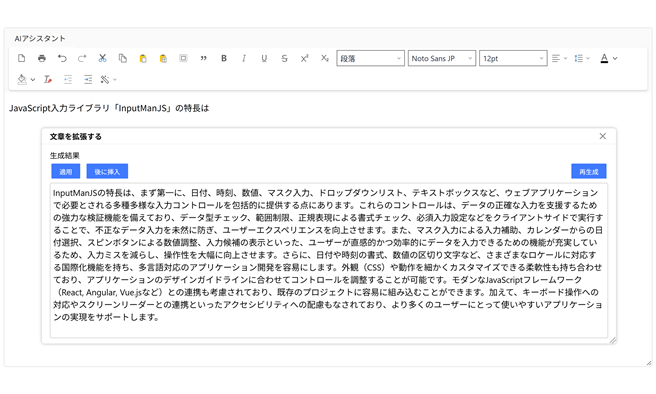The image size is (656, 394).
Task: Open the 段落 block format dropdown
Action: tap(370, 59)
